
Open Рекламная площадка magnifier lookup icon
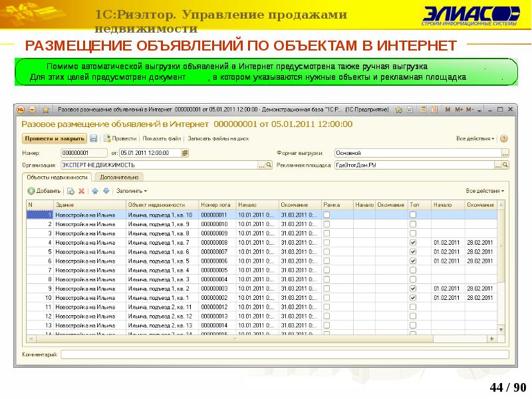coord(505,165)
